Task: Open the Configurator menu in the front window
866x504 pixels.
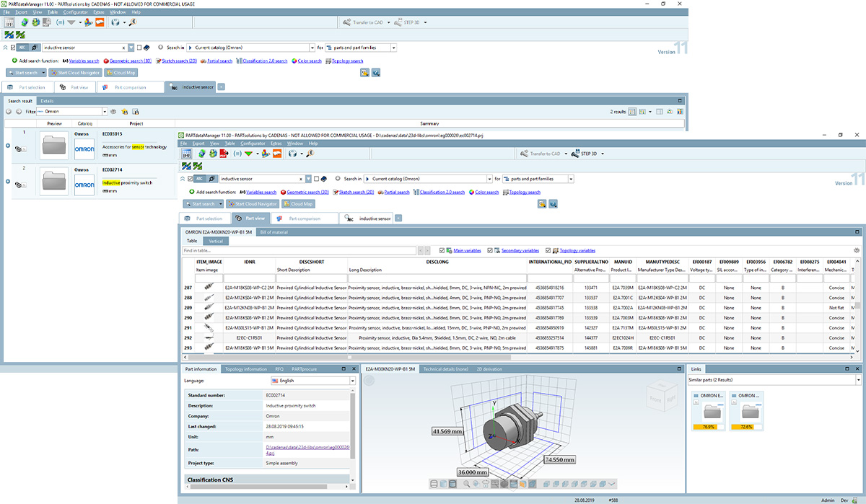Action: pyautogui.click(x=253, y=143)
